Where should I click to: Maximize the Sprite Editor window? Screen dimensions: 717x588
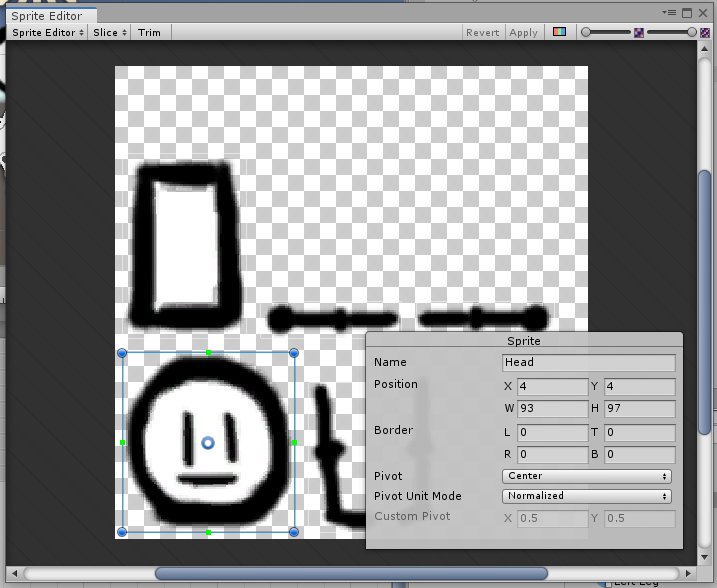[x=687, y=13]
